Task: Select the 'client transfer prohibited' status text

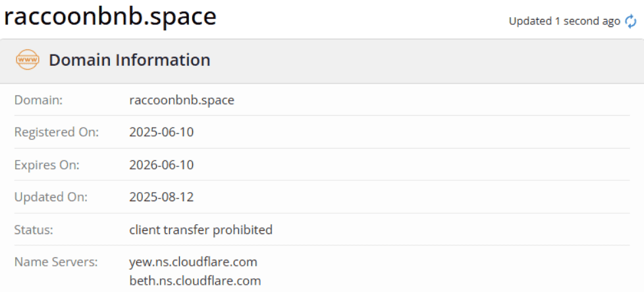Action: click(201, 230)
